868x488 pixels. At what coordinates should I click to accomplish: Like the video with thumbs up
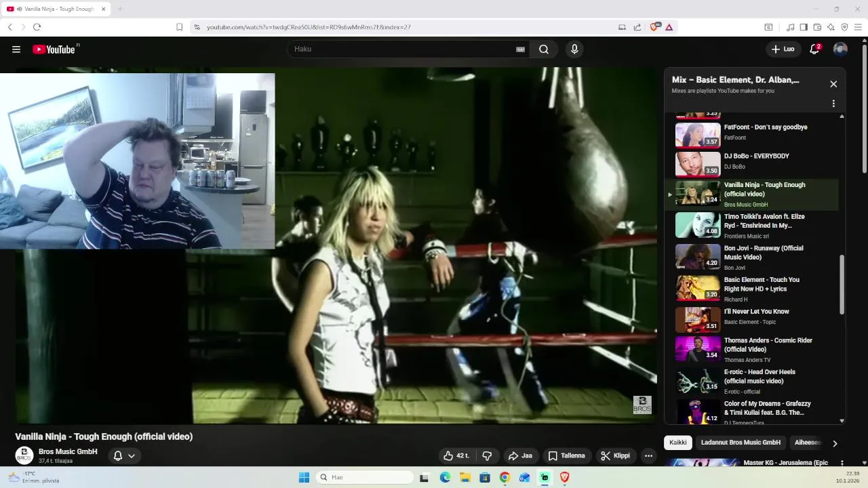click(x=456, y=455)
